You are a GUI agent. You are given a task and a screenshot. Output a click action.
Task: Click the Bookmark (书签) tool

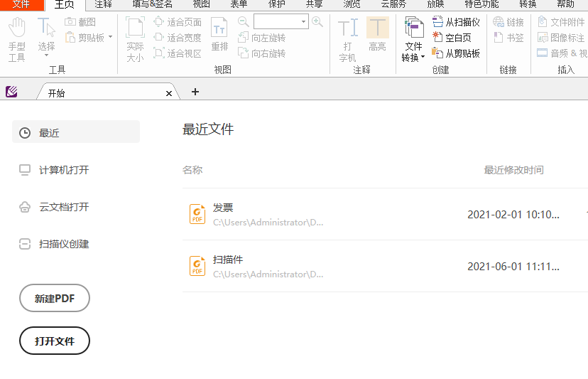point(508,38)
